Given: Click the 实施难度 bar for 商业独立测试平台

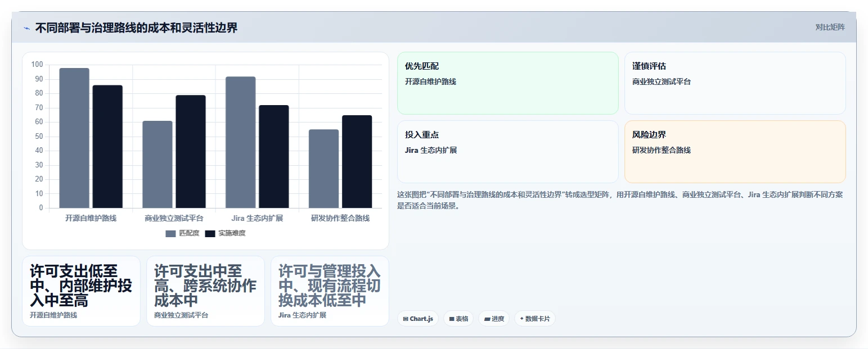Looking at the screenshot, I should pos(191,152).
